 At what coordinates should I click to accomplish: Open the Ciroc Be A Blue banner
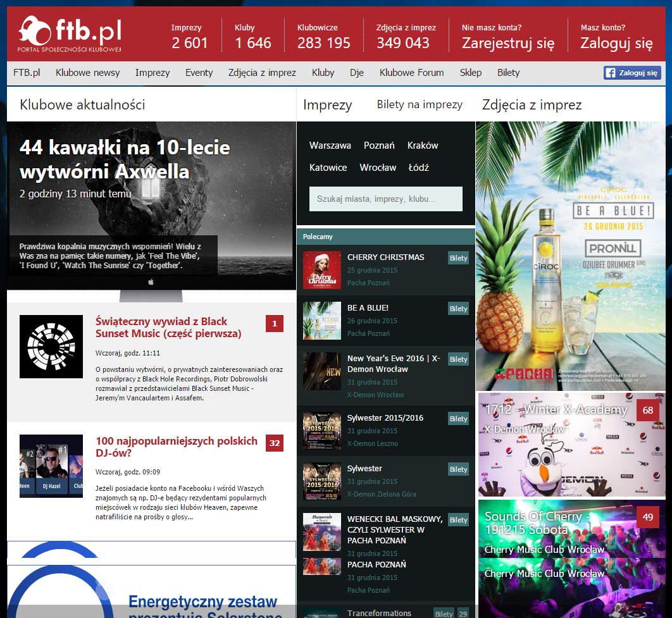(x=570, y=256)
